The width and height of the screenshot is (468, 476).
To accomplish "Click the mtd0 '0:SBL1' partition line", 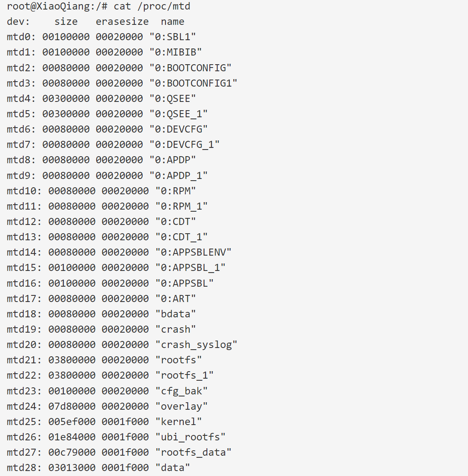I will (101, 37).
